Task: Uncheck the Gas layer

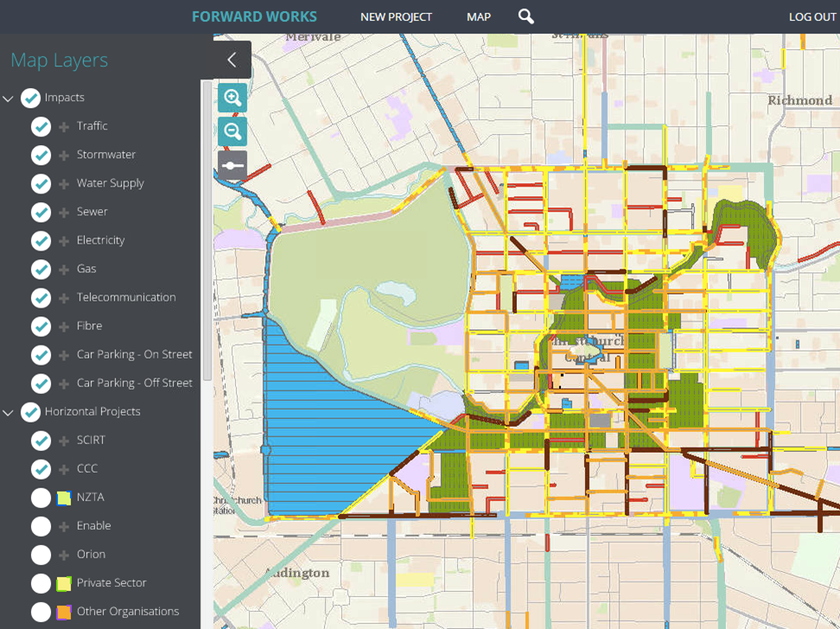Action: click(41, 270)
